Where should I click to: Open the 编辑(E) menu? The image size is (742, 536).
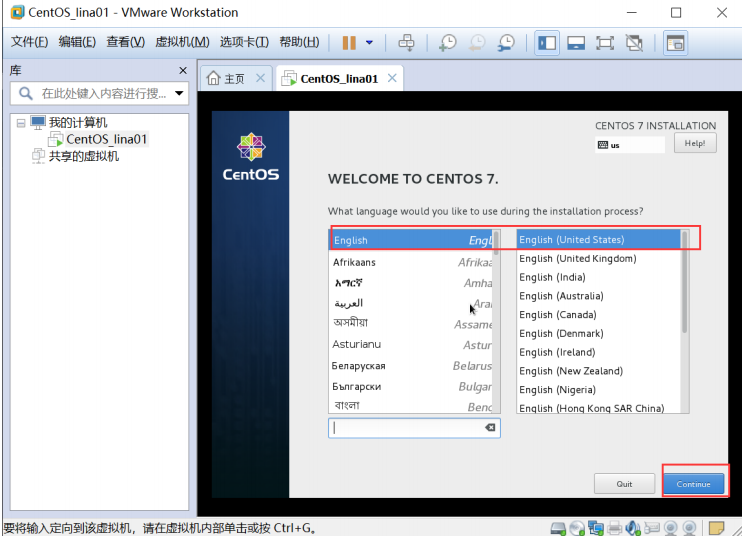point(77,42)
